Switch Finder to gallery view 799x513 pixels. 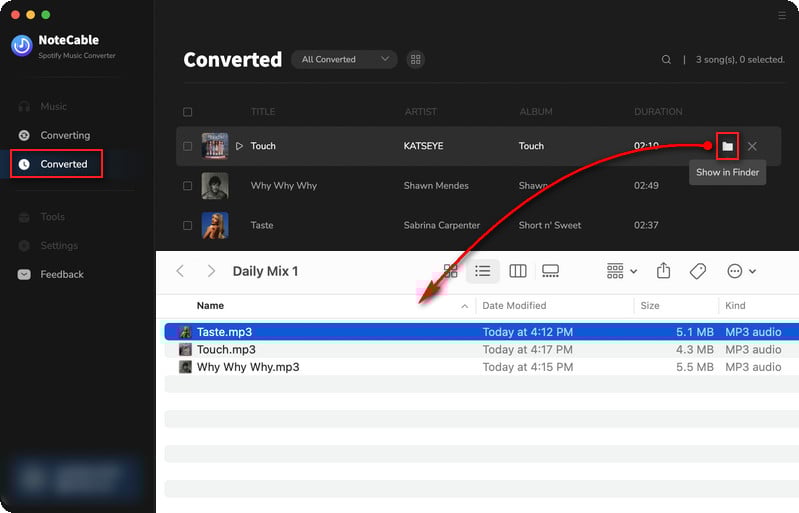[550, 271]
